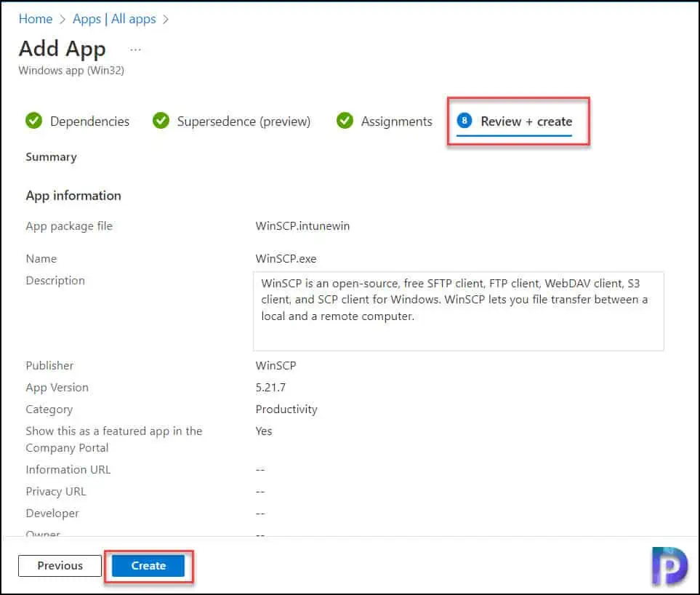The height and width of the screenshot is (595, 700).
Task: Click the Windows app (Win32) subtitle
Action: click(71, 71)
